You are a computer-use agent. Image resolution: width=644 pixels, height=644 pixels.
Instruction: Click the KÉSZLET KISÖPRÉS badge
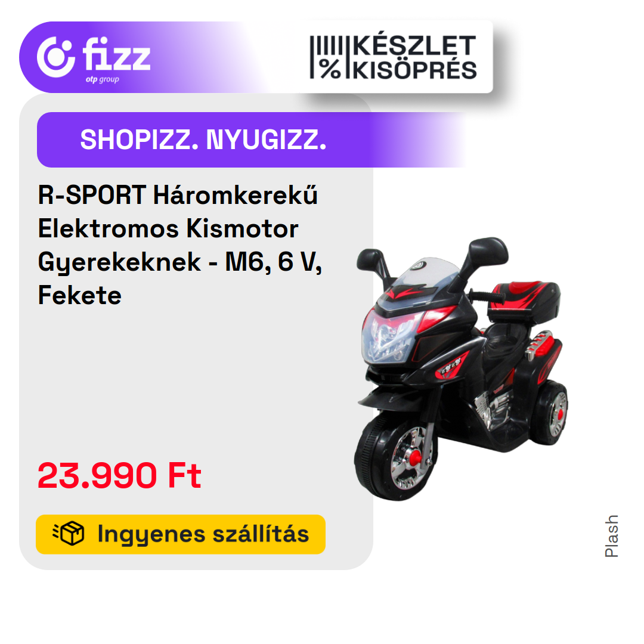pyautogui.click(x=394, y=57)
